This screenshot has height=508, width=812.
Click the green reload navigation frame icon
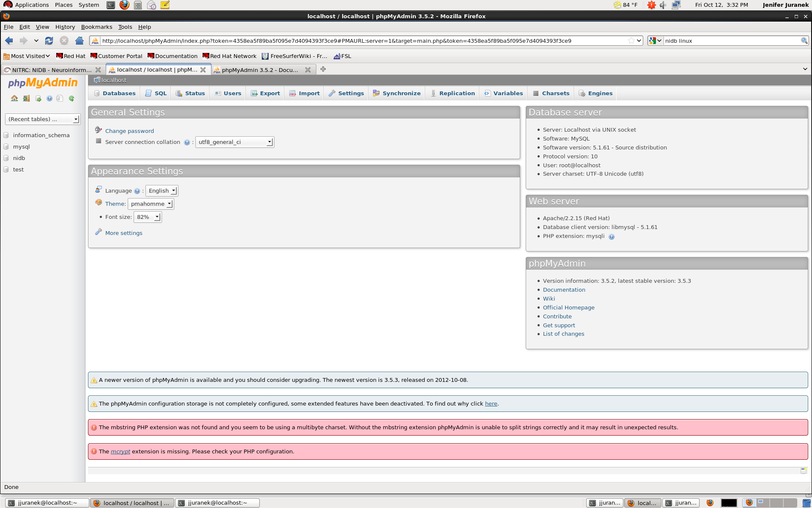pyautogui.click(x=71, y=99)
